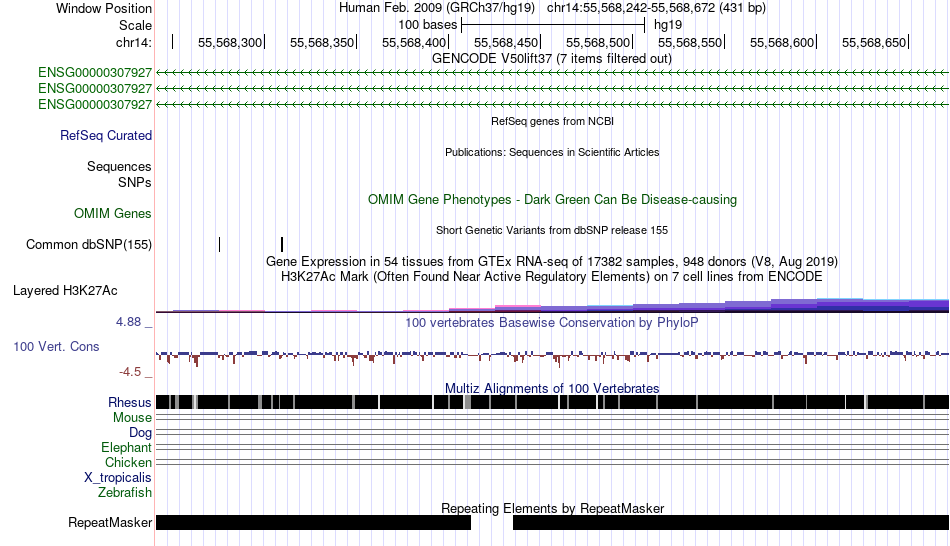Click the H3K27Ac Mark ENCODE track title
This screenshot has width=950, height=546.
click(x=552, y=277)
